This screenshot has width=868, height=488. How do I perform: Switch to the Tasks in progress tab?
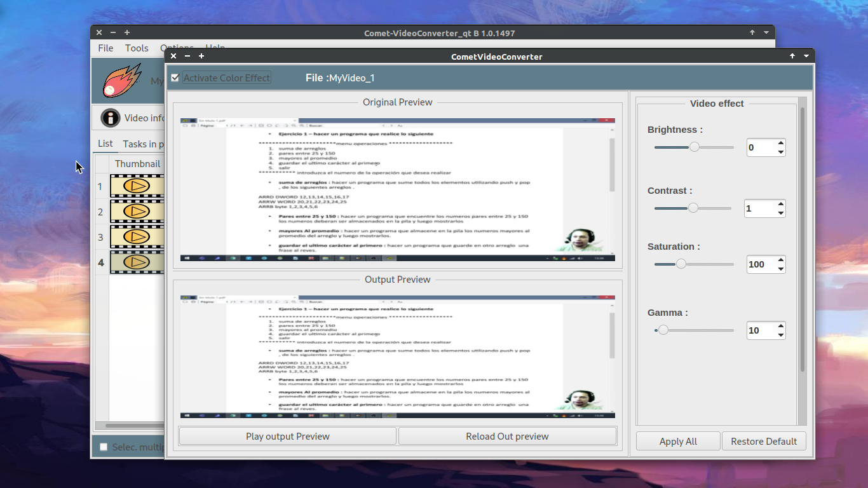pos(143,144)
